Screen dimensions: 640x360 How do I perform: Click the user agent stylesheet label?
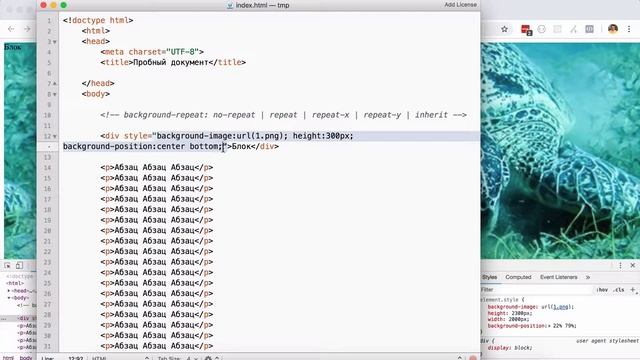607,341
